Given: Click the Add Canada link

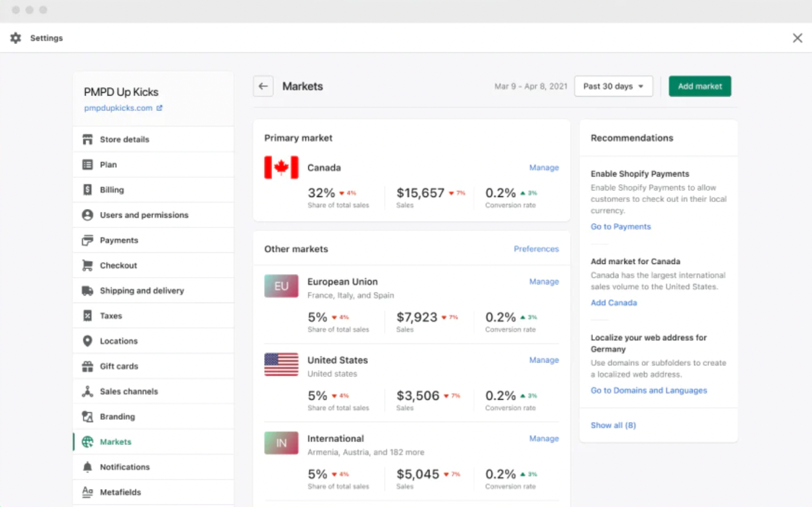Looking at the screenshot, I should [x=614, y=303].
